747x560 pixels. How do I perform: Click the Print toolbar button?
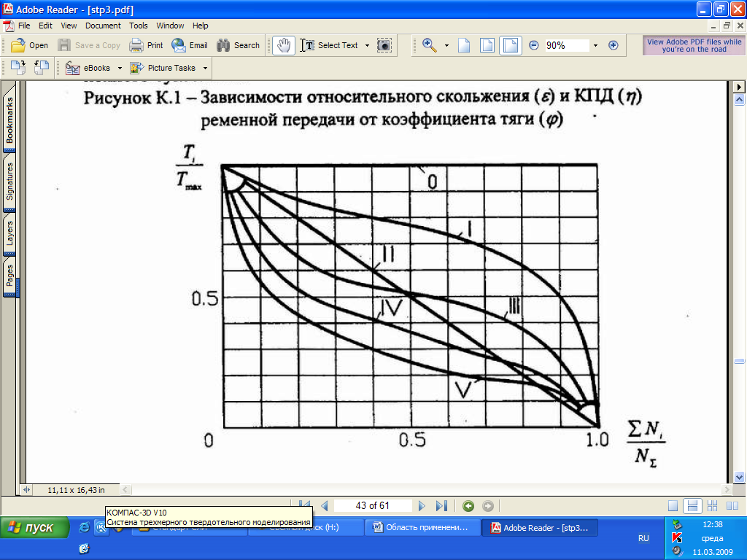146,45
